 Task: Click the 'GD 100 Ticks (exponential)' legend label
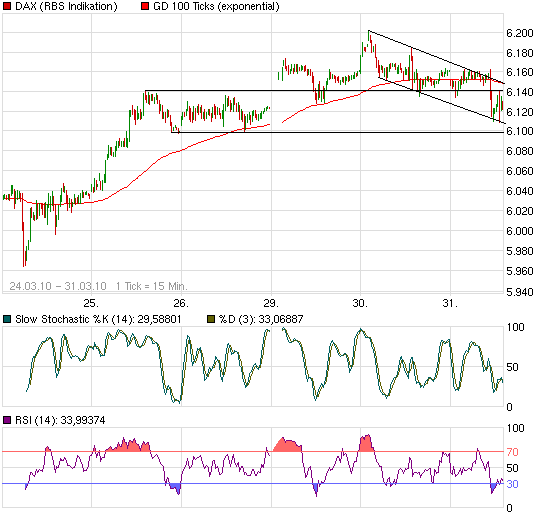coord(216,6)
